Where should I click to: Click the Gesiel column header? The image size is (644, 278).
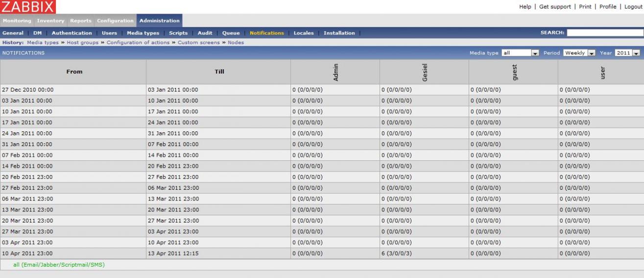point(425,72)
